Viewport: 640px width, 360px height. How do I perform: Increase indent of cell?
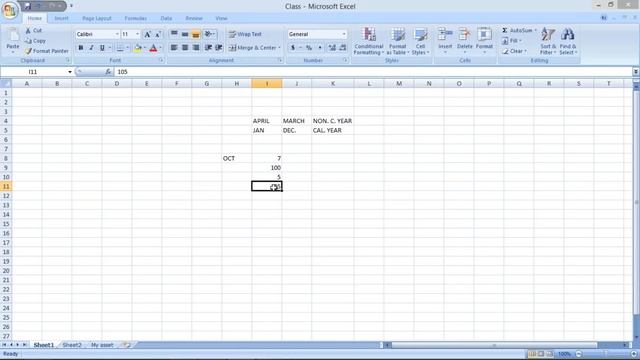coord(219,48)
